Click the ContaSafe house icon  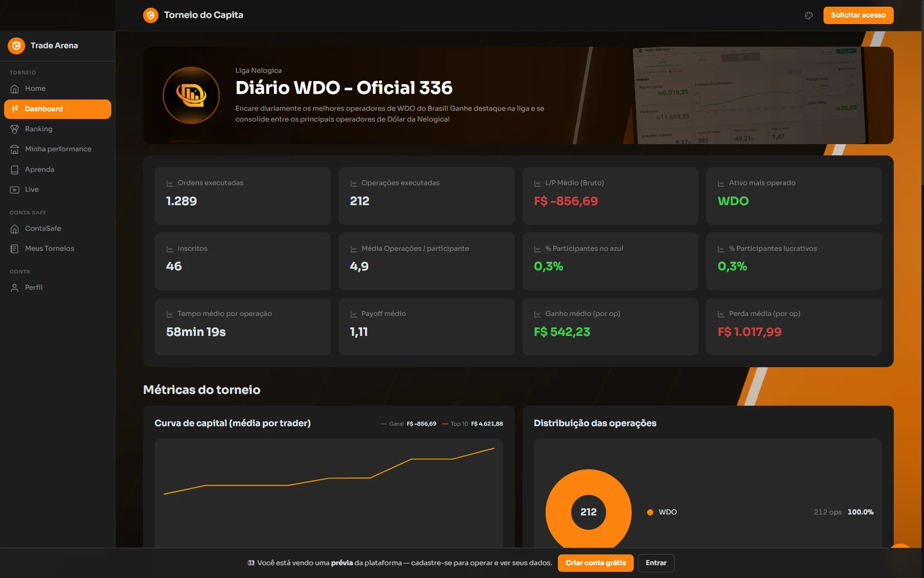[x=15, y=229]
